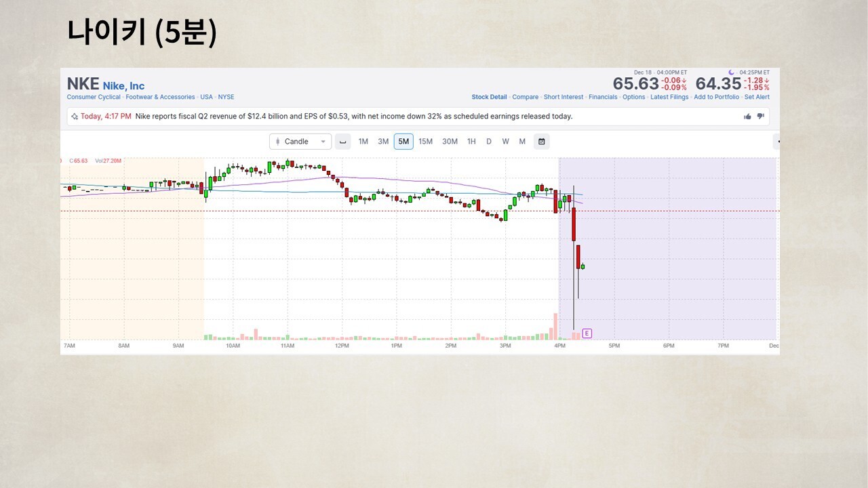The image size is (868, 488).
Task: Click the Dec 18 04:00PM ET timestamp
Action: (660, 73)
